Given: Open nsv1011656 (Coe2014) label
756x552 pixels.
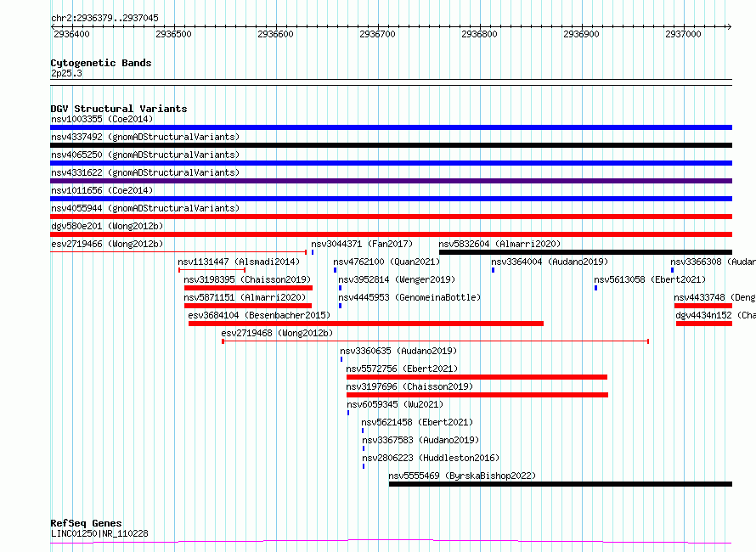Looking at the screenshot, I should (102, 190).
